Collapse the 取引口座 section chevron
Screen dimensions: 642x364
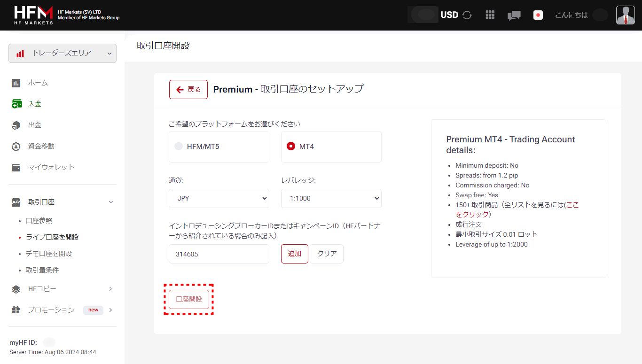(111, 202)
